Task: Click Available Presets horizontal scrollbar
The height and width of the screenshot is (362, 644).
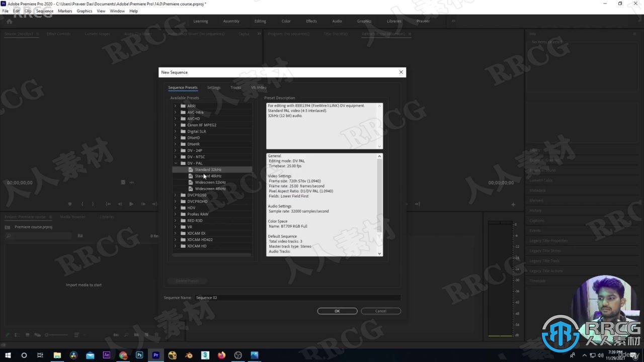Action: (x=211, y=255)
